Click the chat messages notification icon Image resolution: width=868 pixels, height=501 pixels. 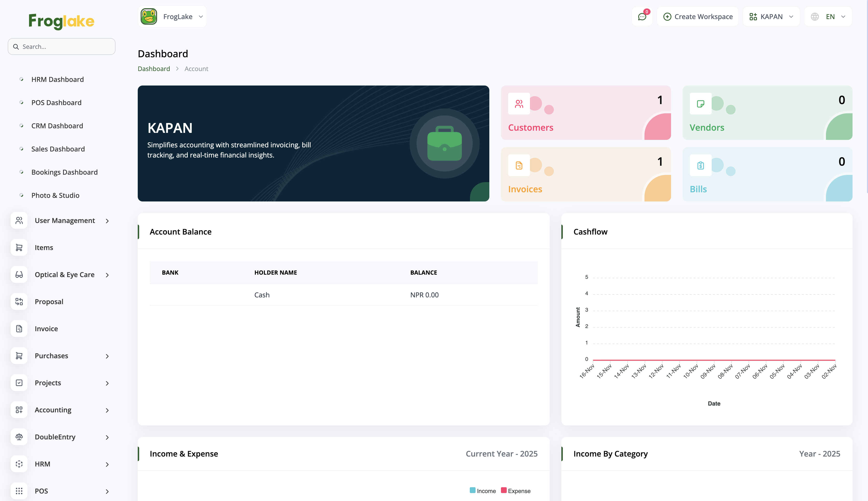pyautogui.click(x=642, y=16)
